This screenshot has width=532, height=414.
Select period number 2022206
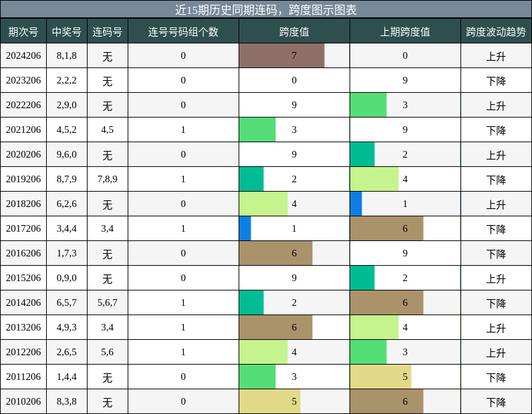[23, 105]
